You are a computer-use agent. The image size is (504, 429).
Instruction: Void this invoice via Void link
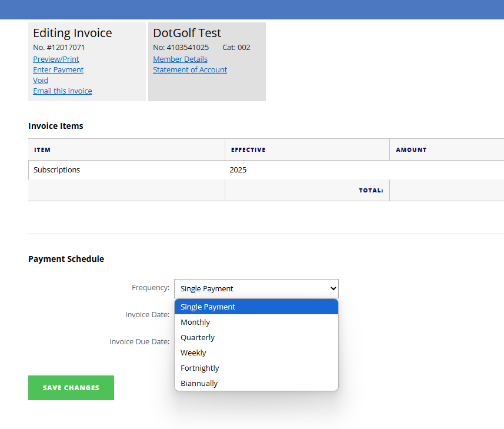(x=41, y=81)
